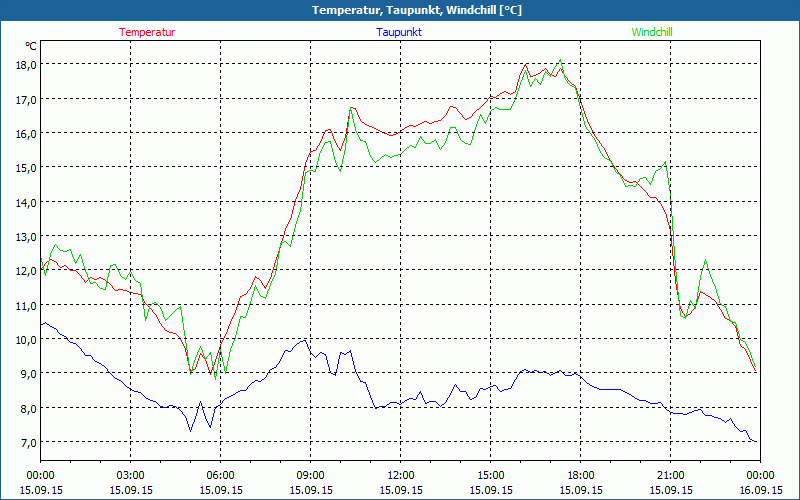The width and height of the screenshot is (800, 500).
Task: Click the 12,0 y-axis value
Action: (27, 271)
